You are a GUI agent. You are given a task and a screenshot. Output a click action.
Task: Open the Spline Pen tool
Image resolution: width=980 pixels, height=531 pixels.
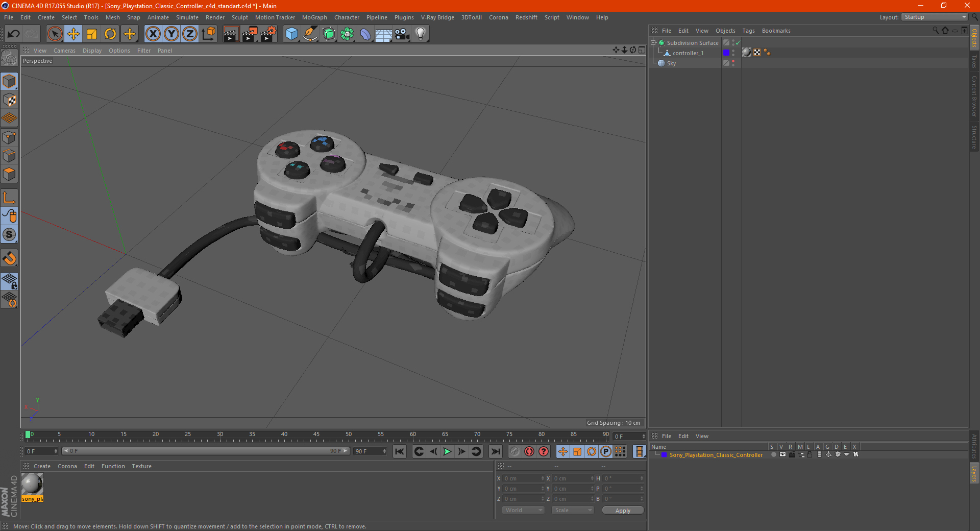[310, 34]
